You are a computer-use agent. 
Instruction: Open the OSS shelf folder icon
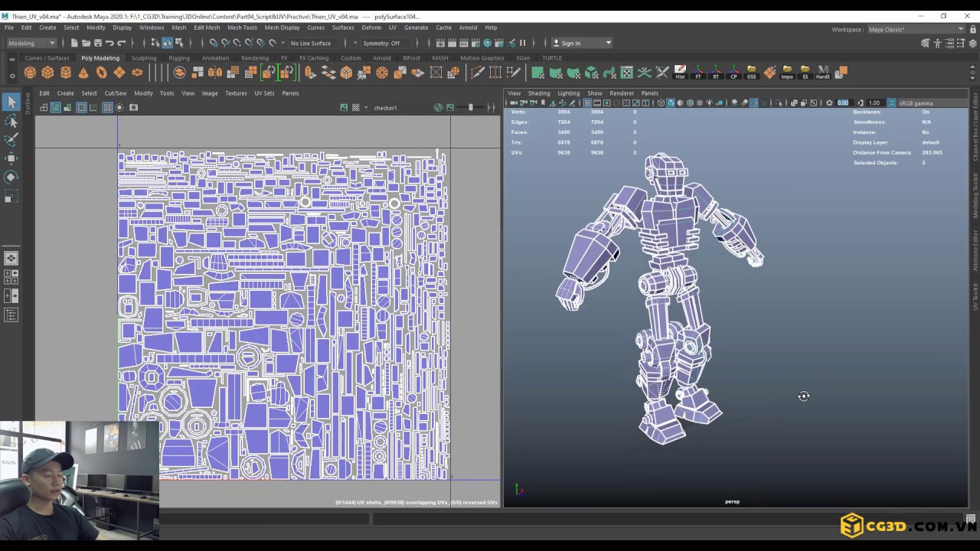click(x=752, y=73)
